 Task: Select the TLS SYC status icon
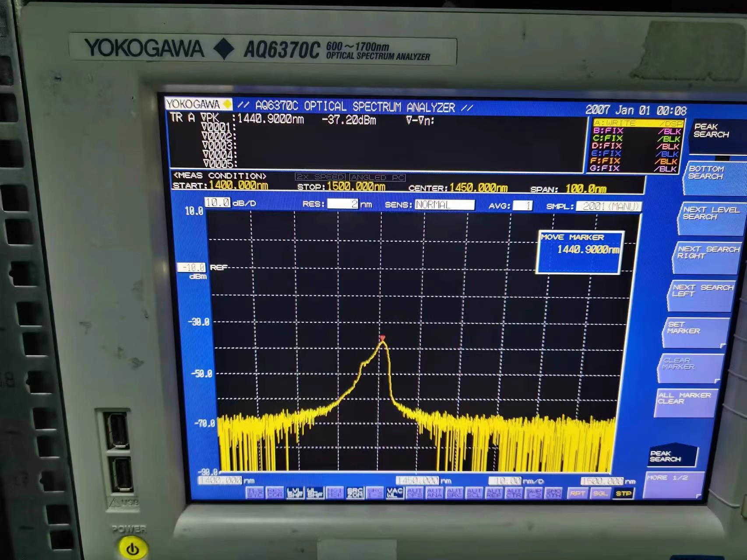coord(255,493)
